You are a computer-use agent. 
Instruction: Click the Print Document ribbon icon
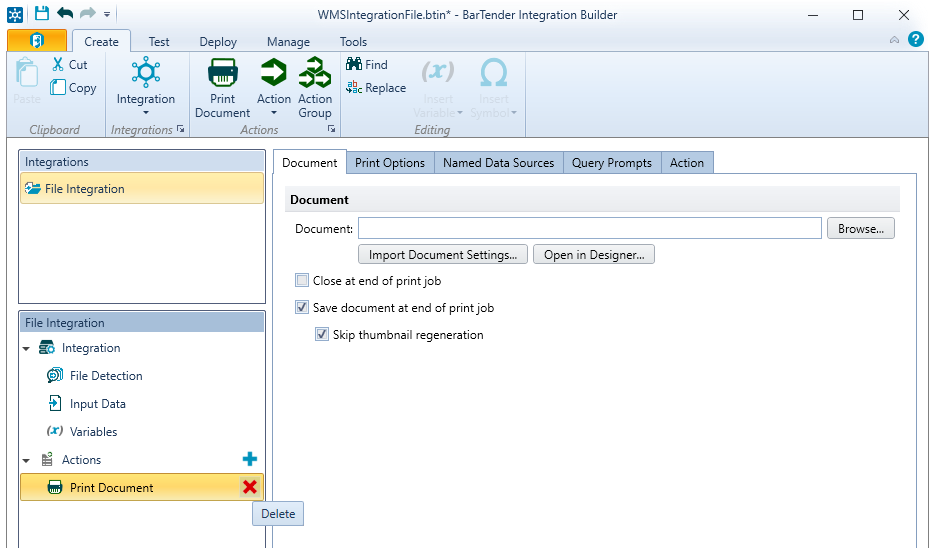coord(222,72)
